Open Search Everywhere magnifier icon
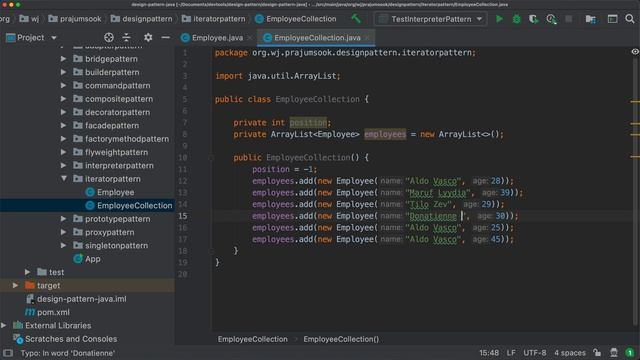Viewport: 640px width, 360px height. (x=630, y=19)
